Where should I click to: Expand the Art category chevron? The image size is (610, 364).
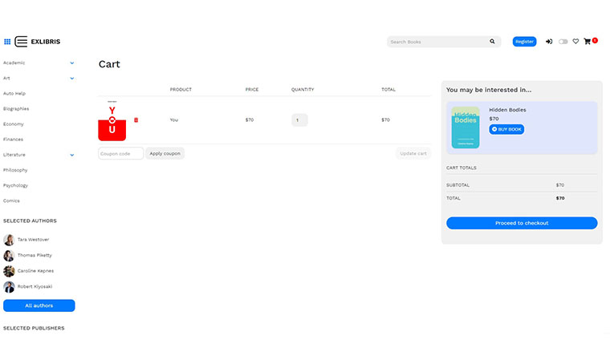pos(71,79)
